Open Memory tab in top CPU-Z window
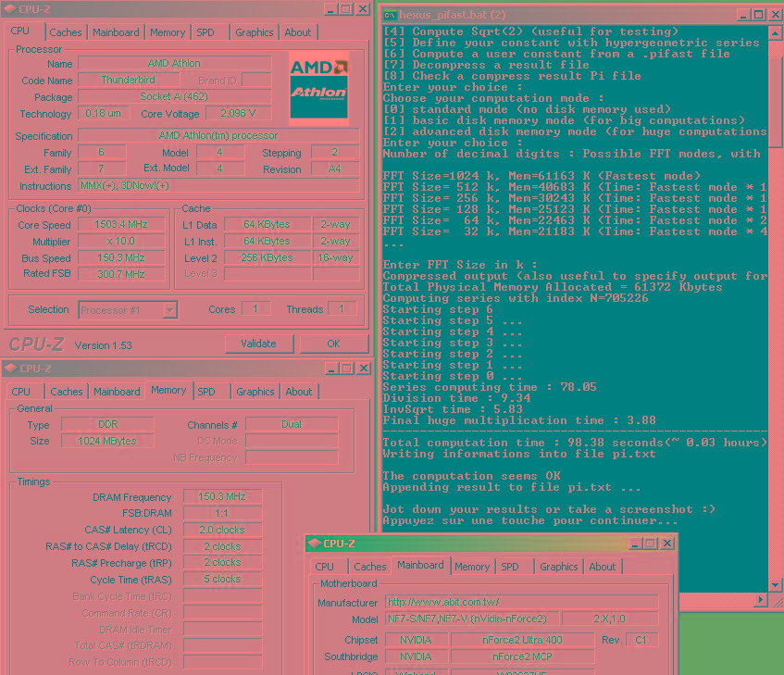Image resolution: width=784 pixels, height=675 pixels. (168, 32)
